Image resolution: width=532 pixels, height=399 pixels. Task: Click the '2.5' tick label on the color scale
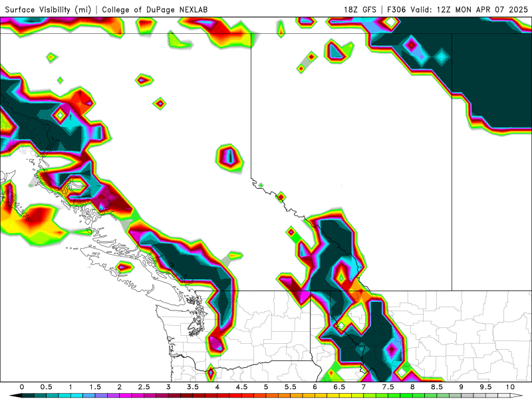(144, 387)
